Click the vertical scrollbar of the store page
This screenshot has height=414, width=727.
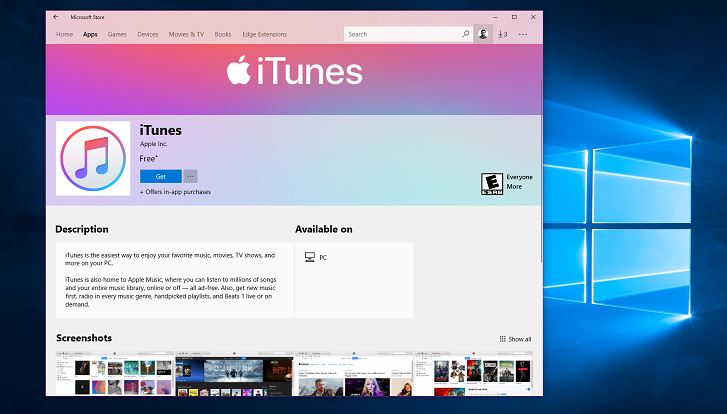[x=541, y=190]
